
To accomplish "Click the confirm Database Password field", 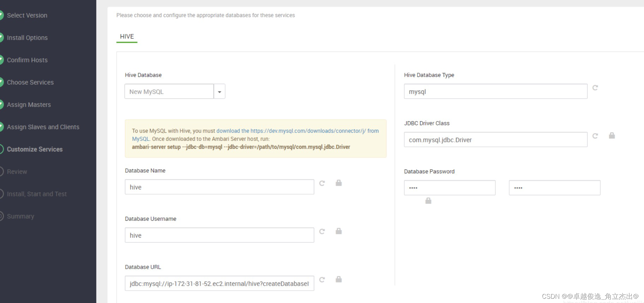I will point(555,188).
